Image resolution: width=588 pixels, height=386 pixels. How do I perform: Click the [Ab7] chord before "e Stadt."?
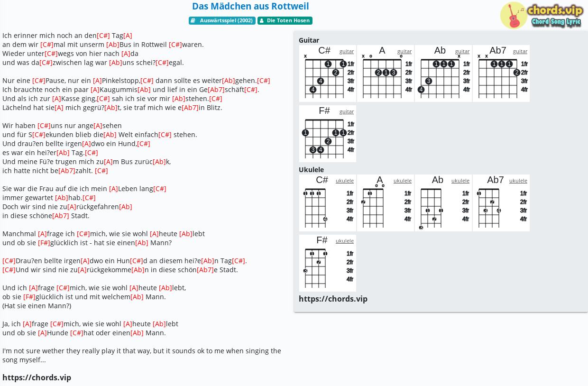[x=205, y=270]
